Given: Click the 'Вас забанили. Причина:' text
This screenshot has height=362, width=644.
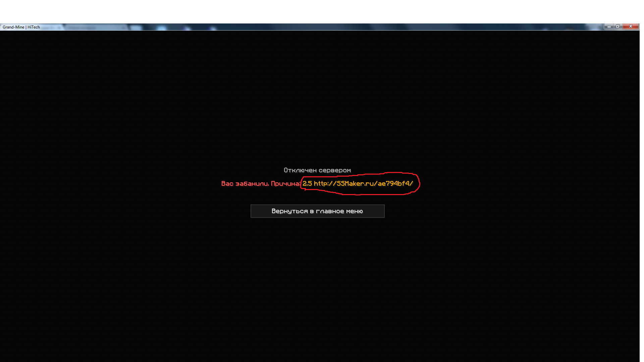Looking at the screenshot, I should pyautogui.click(x=261, y=184).
